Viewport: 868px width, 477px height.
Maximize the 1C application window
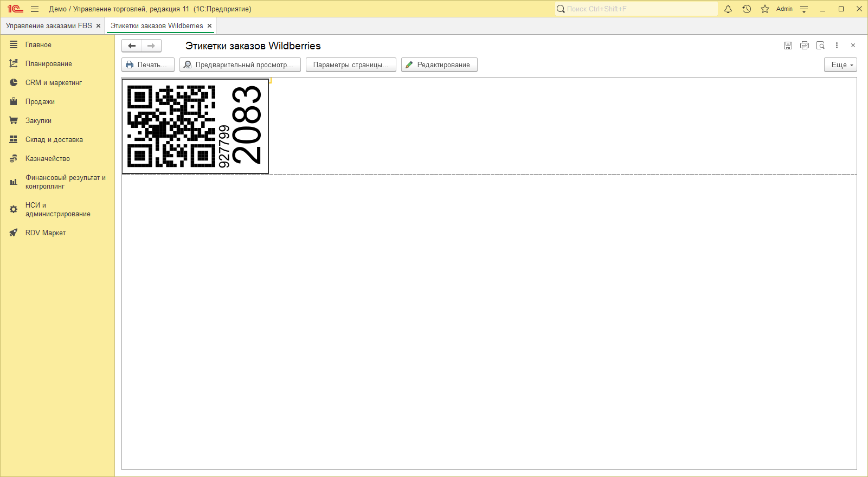pyautogui.click(x=841, y=9)
